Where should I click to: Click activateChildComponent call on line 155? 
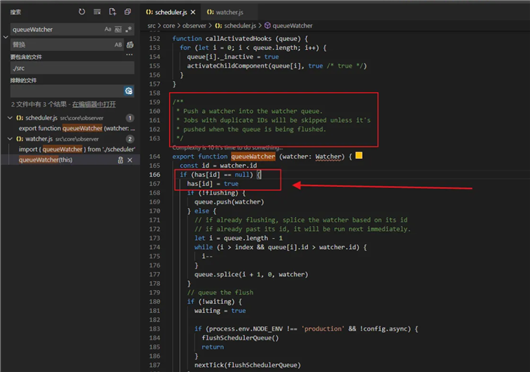pos(277,66)
